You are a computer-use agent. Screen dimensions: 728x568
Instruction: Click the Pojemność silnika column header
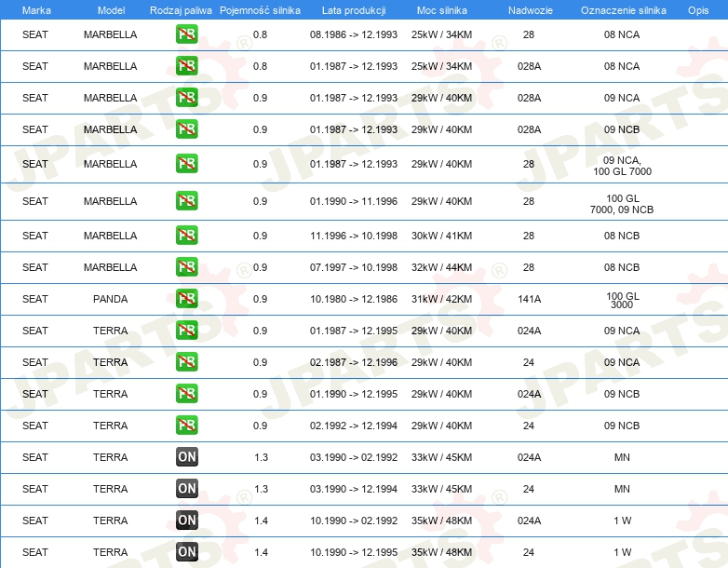(260, 10)
